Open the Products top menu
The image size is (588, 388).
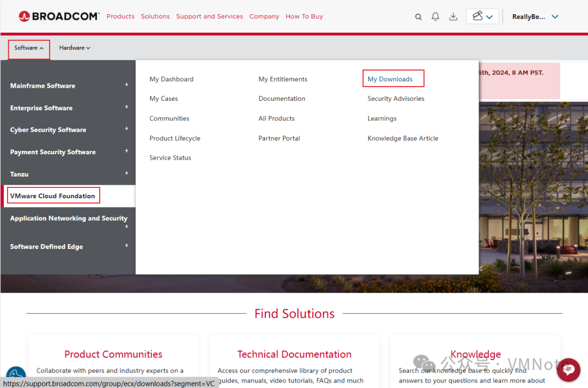120,16
